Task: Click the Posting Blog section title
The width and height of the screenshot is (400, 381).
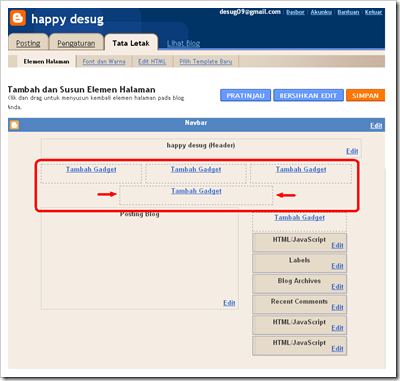Action: [x=140, y=214]
